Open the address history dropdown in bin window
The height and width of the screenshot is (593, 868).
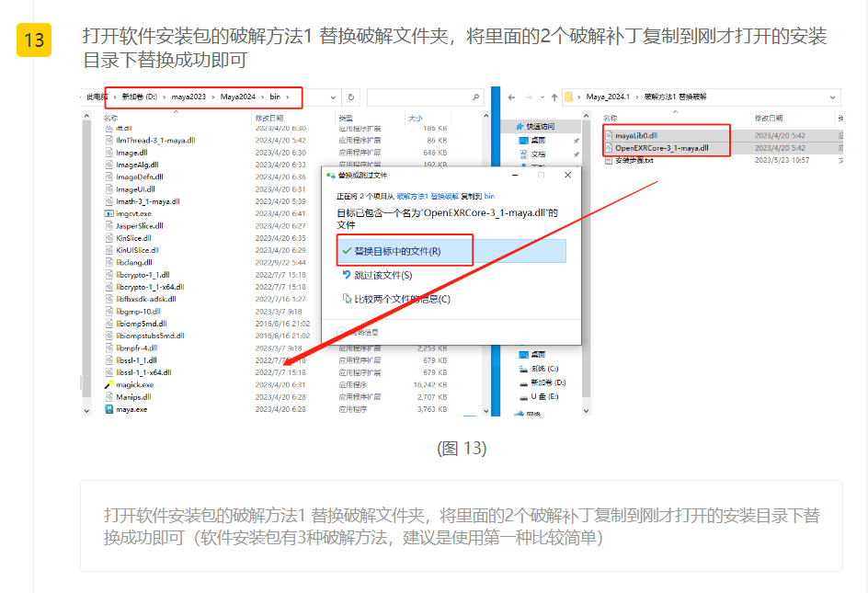[333, 97]
